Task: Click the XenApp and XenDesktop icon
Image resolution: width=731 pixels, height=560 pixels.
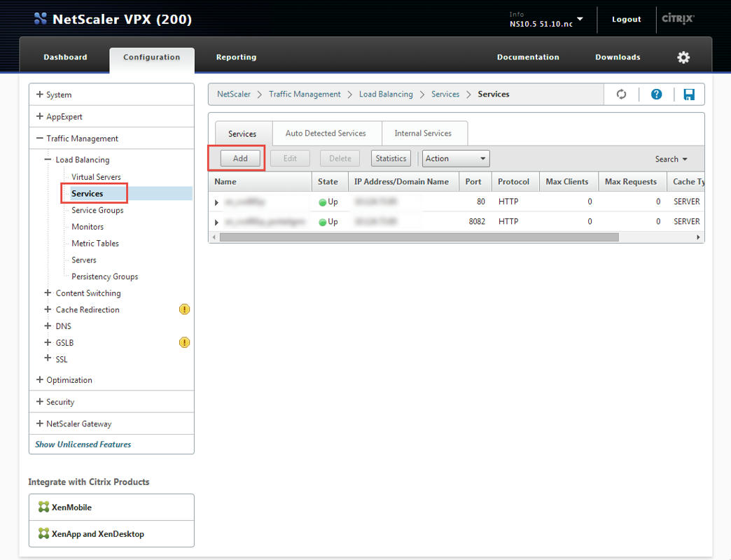Action: tap(44, 534)
